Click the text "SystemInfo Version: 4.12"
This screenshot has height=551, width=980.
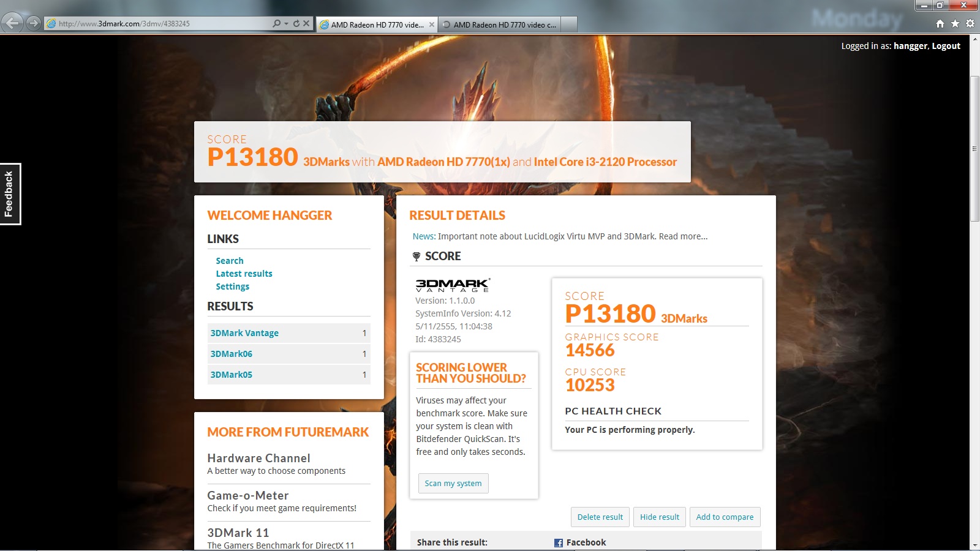463,313
